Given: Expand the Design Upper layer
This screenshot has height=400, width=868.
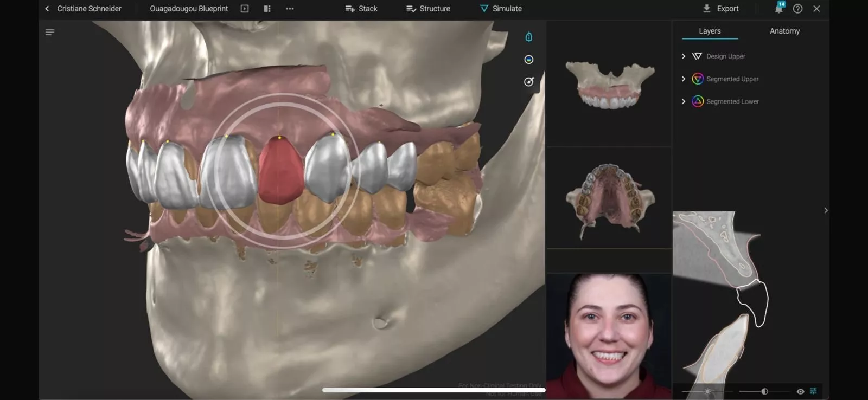Looking at the screenshot, I should (x=684, y=56).
